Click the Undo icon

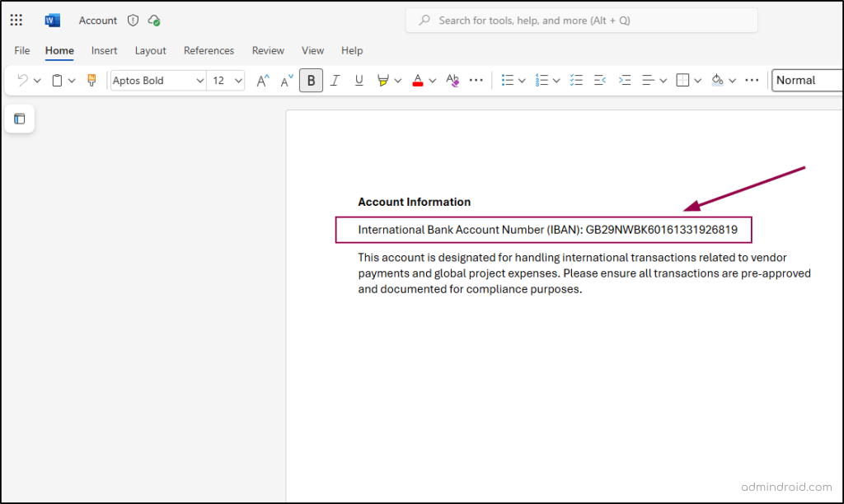point(23,80)
